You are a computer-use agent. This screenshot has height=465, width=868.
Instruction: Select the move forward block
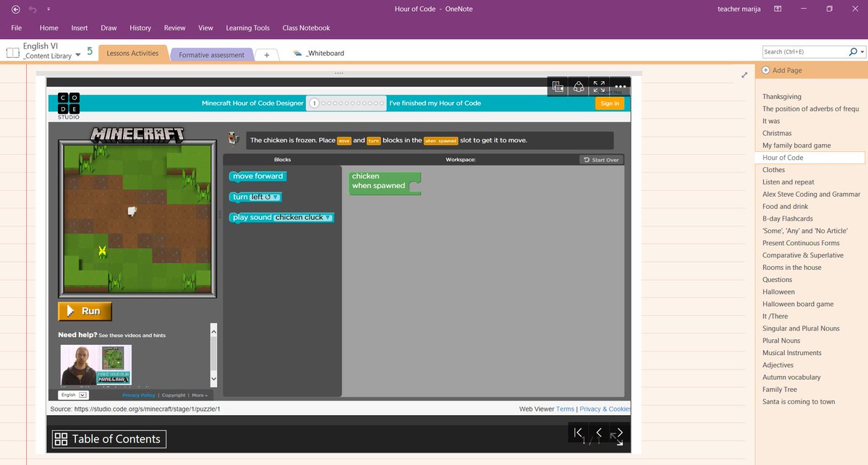coord(258,176)
